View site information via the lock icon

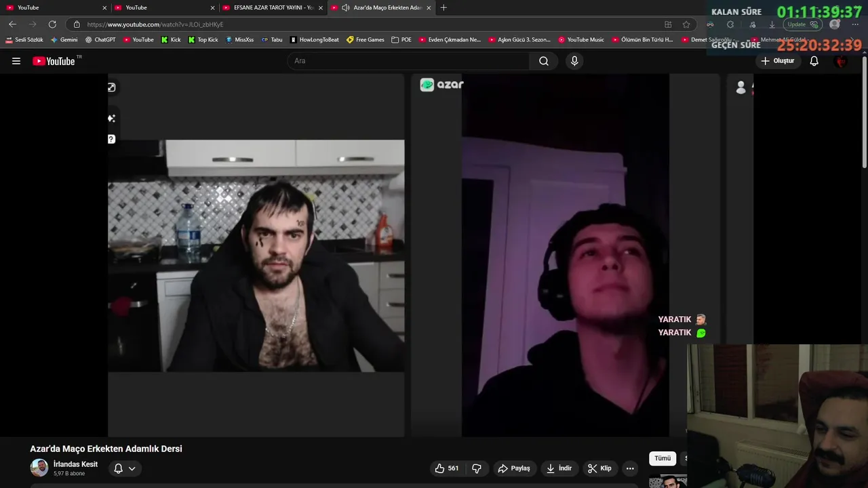coord(77,24)
